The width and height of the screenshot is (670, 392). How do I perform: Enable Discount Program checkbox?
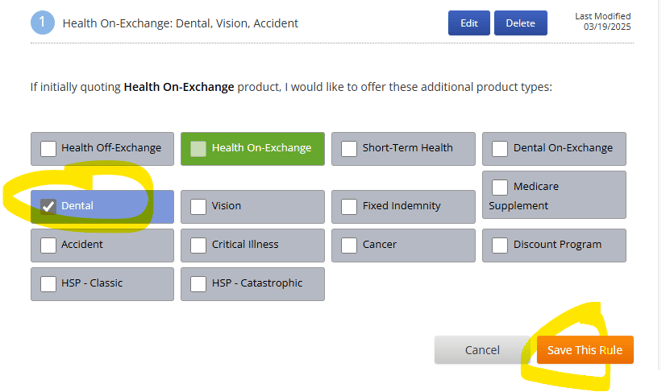[x=500, y=245]
